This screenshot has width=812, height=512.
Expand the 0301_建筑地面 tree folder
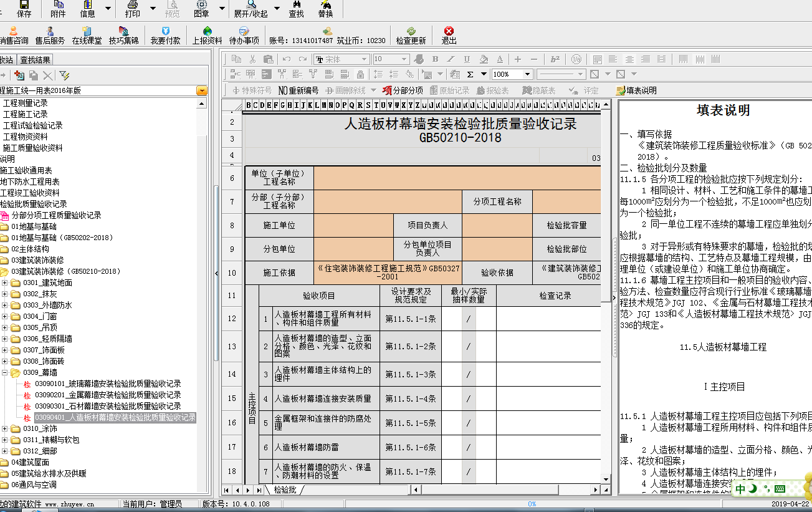click(x=5, y=283)
